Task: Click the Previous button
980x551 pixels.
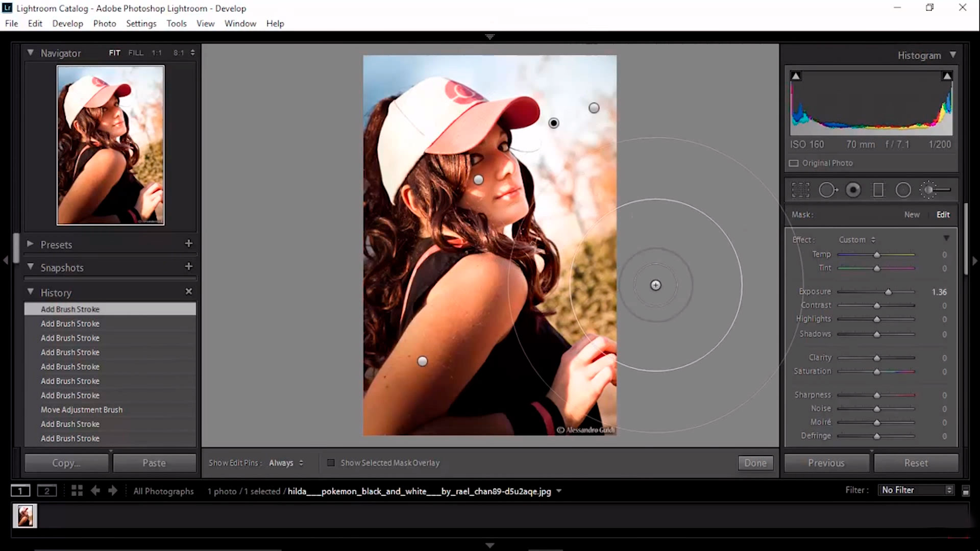Action: pos(826,463)
